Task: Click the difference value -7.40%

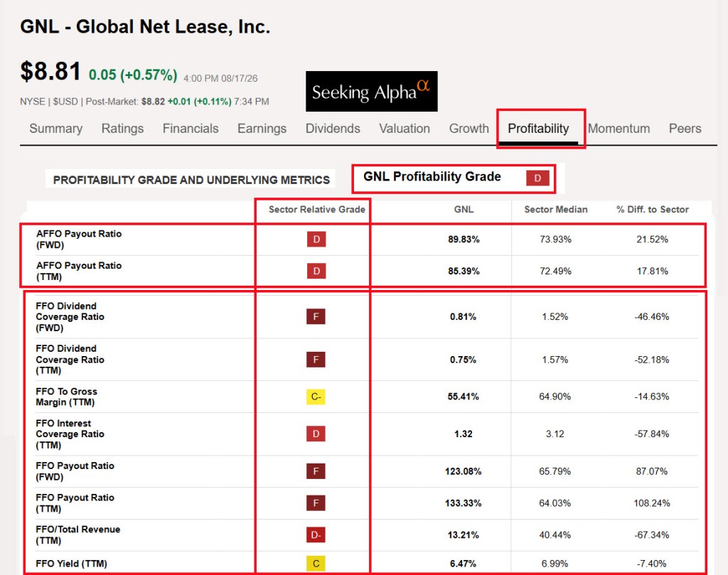Action: click(652, 564)
